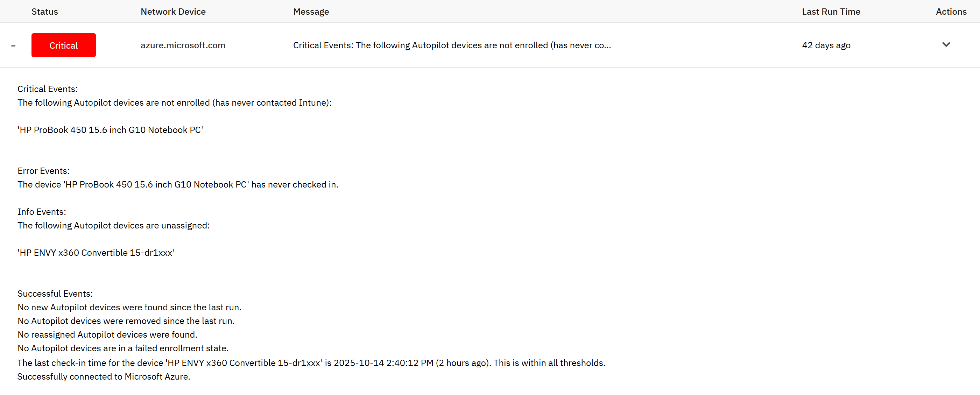Click 'Successfully connected to Microsoft Azure' line
Viewport: 980px width, 395px height.
(x=104, y=377)
